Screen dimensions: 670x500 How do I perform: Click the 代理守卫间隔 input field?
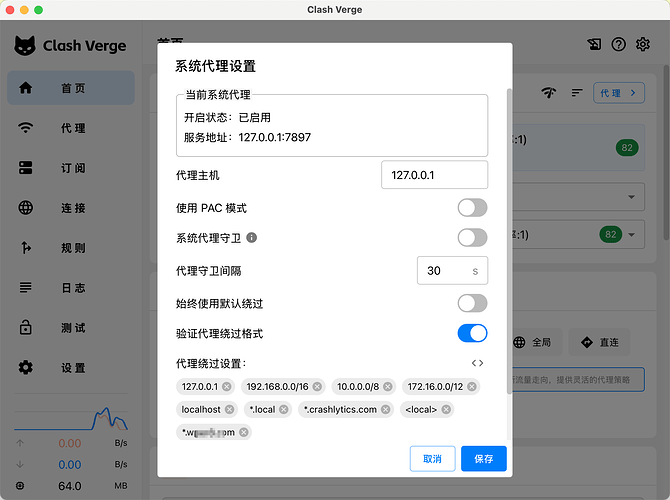452,271
